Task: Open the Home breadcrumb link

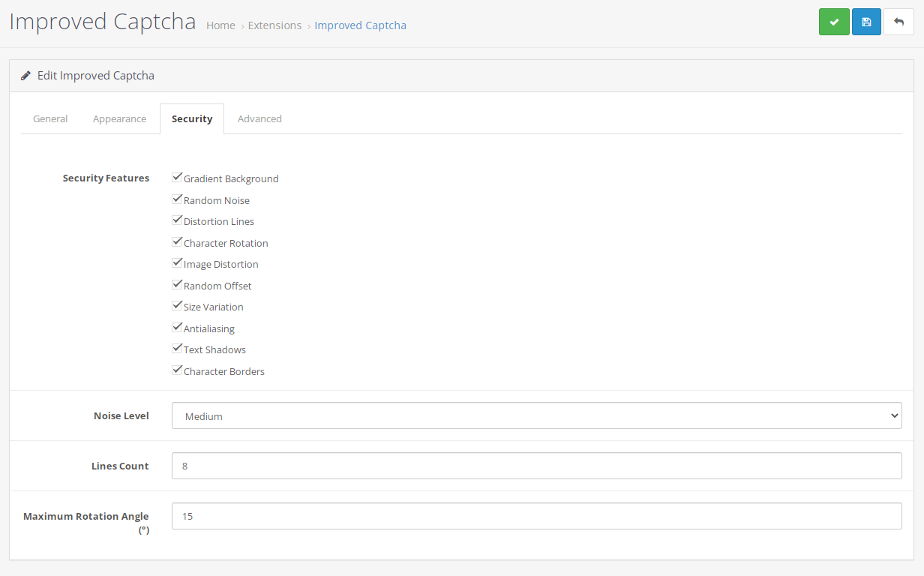Action: 220,25
